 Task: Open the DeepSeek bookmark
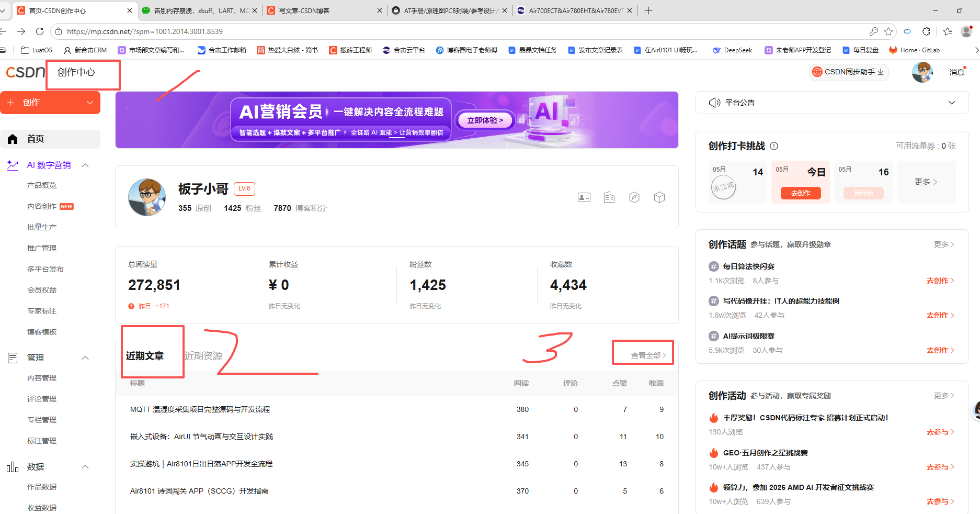click(733, 50)
